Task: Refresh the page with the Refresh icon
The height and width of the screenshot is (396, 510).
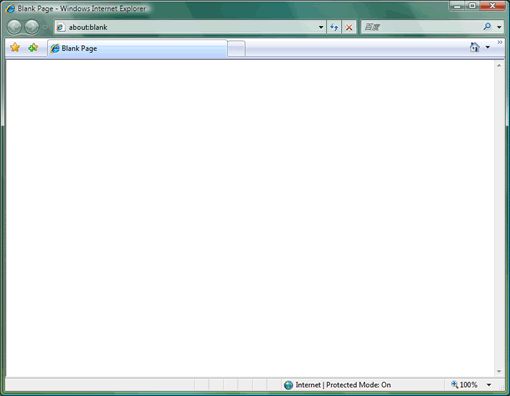Action: click(x=334, y=27)
